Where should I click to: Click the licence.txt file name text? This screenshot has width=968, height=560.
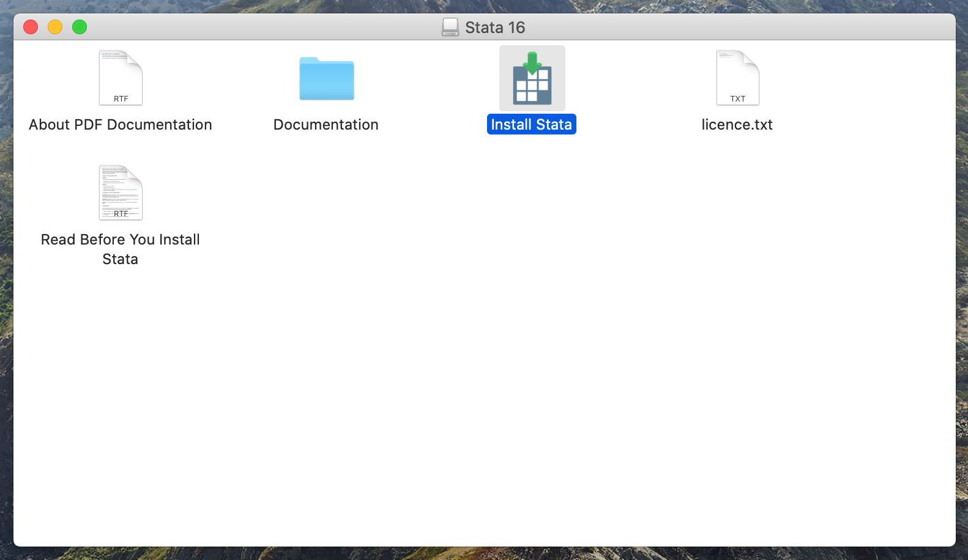[x=737, y=125]
